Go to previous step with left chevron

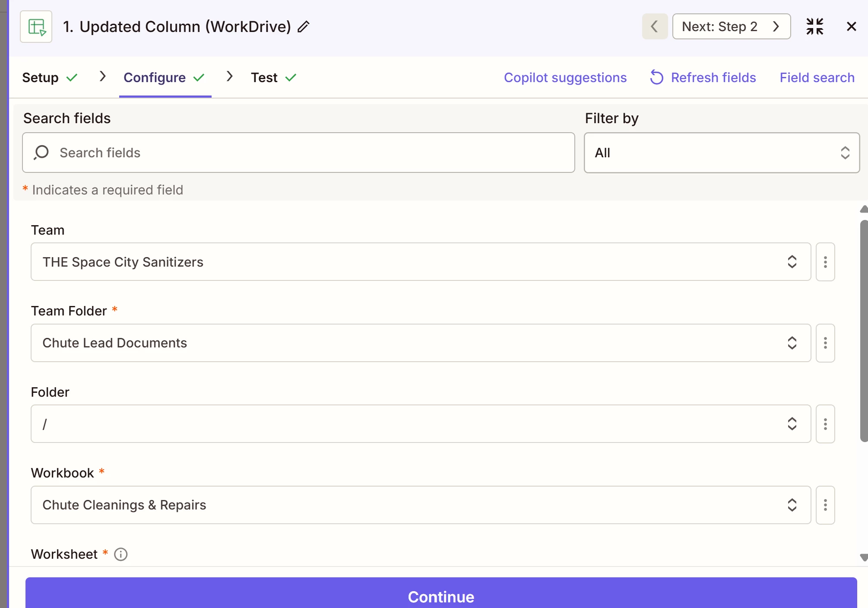[x=655, y=27]
